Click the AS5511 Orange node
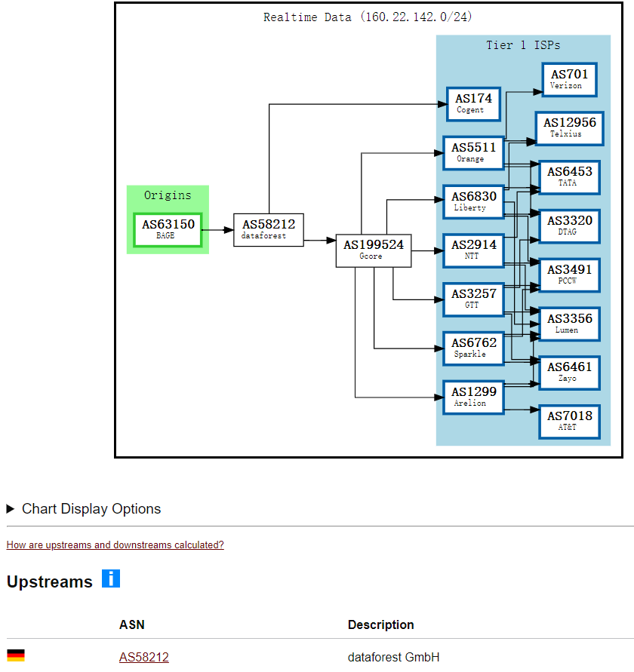 (473, 153)
